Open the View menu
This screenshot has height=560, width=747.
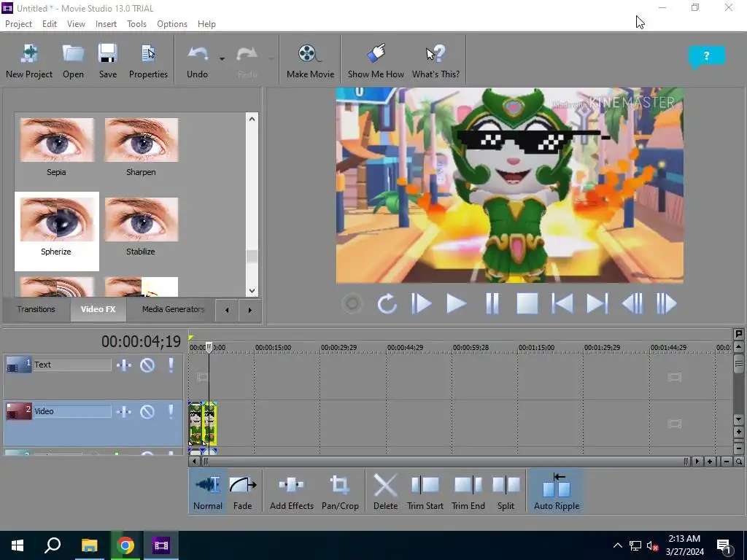76,24
